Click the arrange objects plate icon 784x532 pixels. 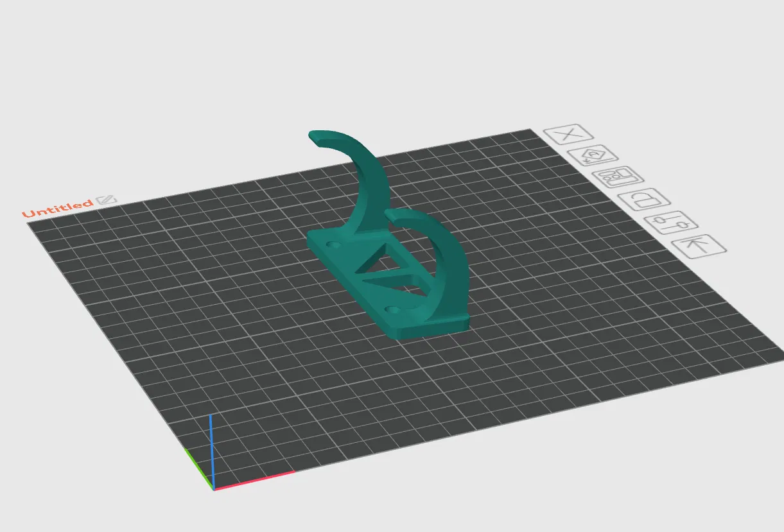click(x=618, y=178)
